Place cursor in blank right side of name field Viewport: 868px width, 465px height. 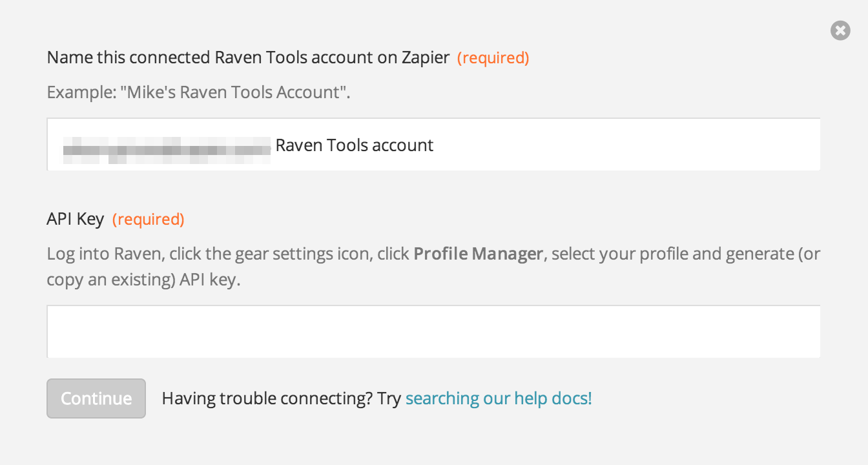click(x=626, y=145)
